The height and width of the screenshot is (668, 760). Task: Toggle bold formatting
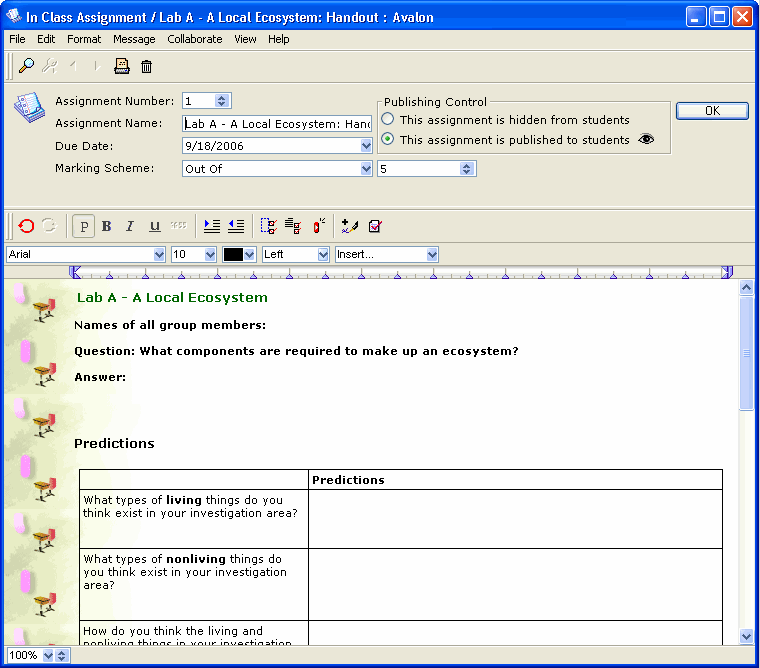(x=107, y=226)
